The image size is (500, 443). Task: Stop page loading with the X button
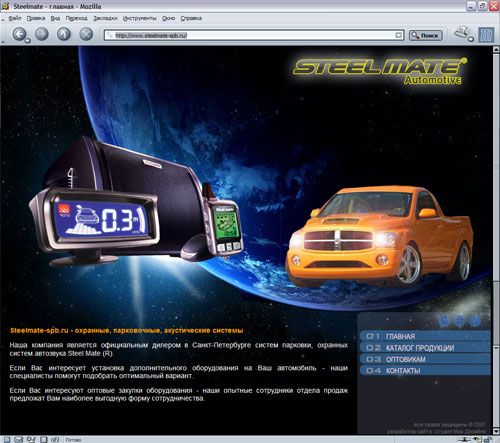(86, 34)
